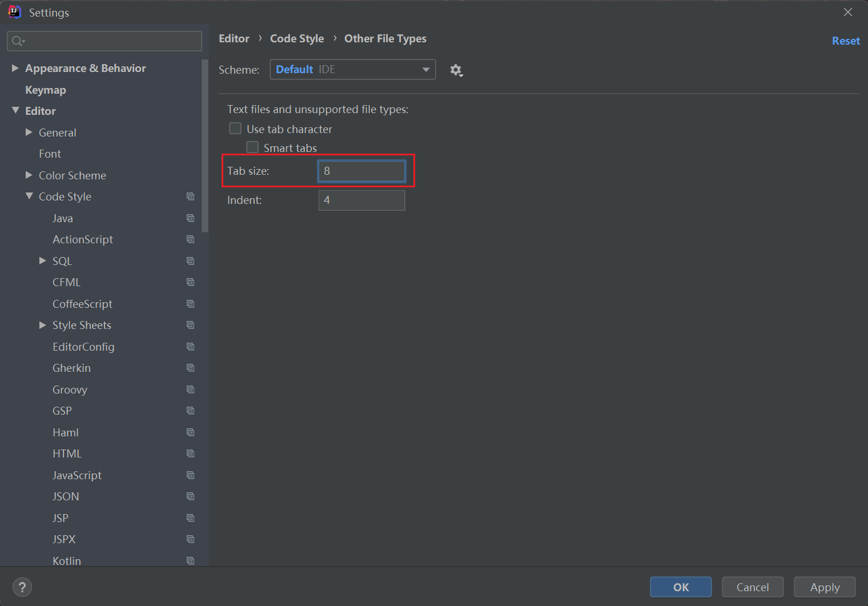Screen dimensions: 868x606
Task: Select Haml in the tree
Action: click(x=66, y=432)
